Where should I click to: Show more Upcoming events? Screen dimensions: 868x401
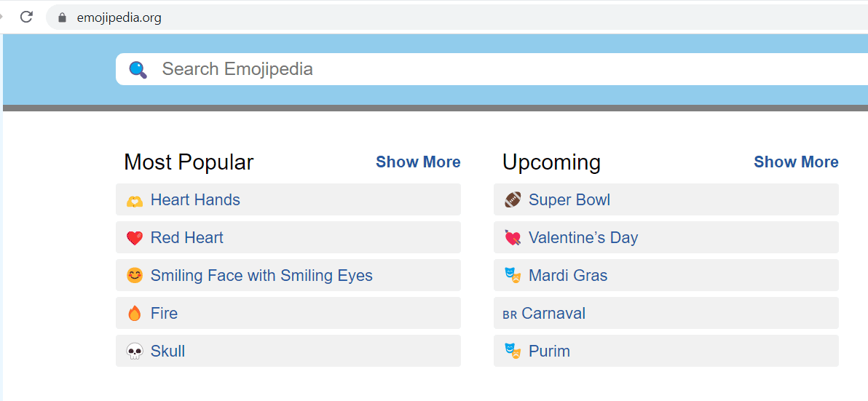click(x=796, y=162)
